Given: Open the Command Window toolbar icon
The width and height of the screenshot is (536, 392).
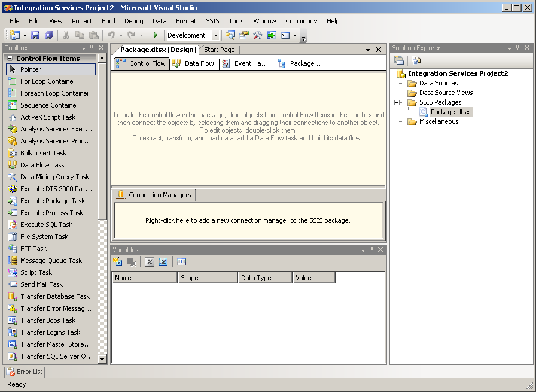Looking at the screenshot, I should pyautogui.click(x=285, y=35).
